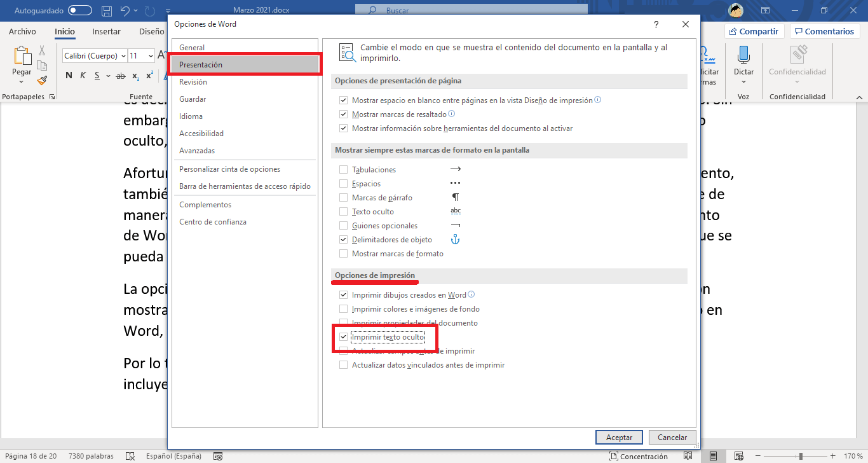868x463 pixels.
Task: Click info icon beside Diseño de impresión
Action: click(x=597, y=100)
